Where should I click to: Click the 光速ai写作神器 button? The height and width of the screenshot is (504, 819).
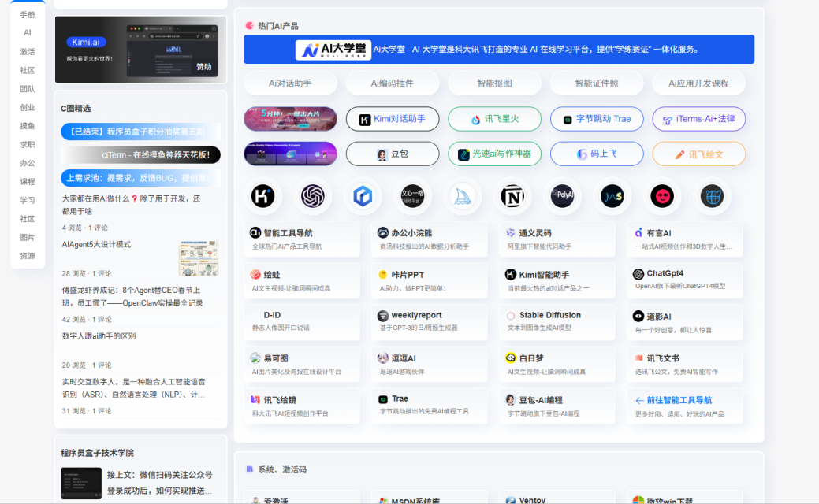tap(495, 154)
